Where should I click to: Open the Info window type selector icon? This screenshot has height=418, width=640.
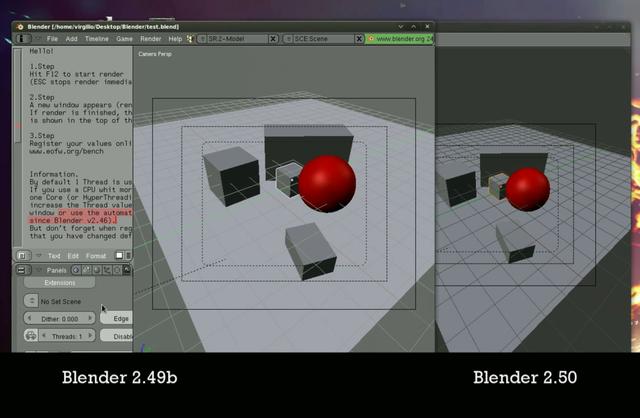(23, 39)
